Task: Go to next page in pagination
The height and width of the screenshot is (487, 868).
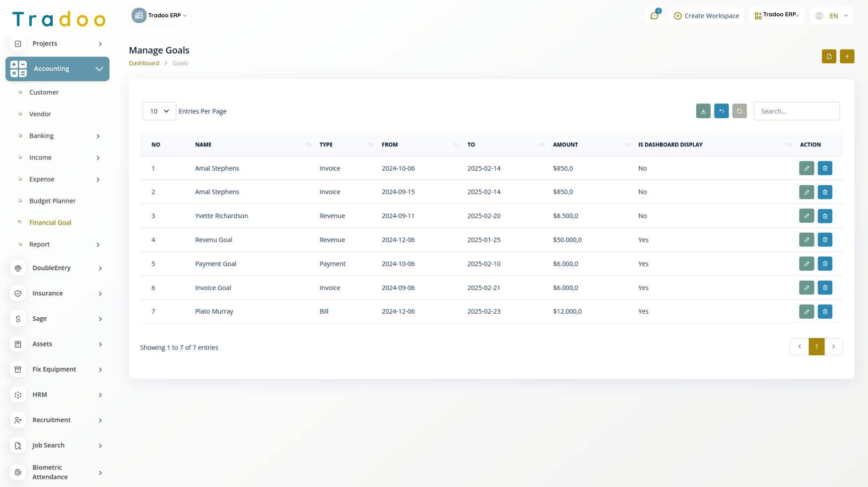Action: point(833,347)
